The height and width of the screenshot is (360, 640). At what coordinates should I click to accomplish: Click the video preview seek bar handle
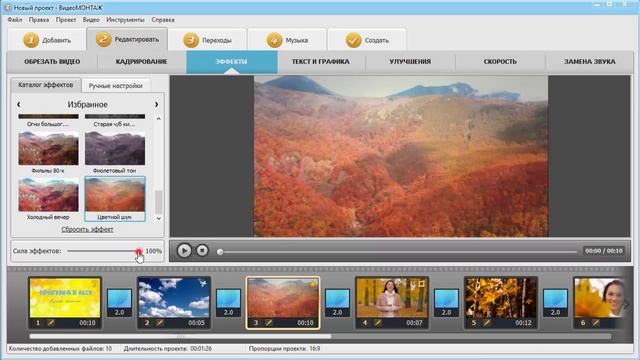pyautogui.click(x=220, y=251)
